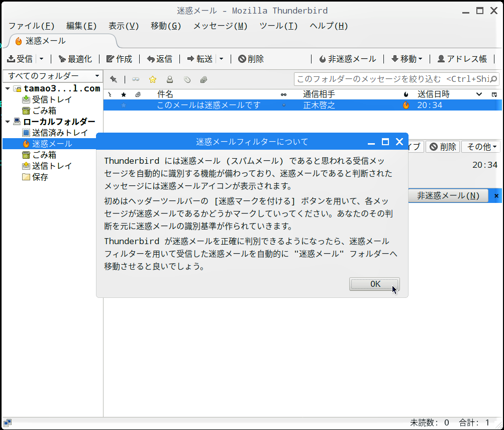Select the tamao3...l.com account
Viewport: 504px width, 430px height.
pos(62,88)
